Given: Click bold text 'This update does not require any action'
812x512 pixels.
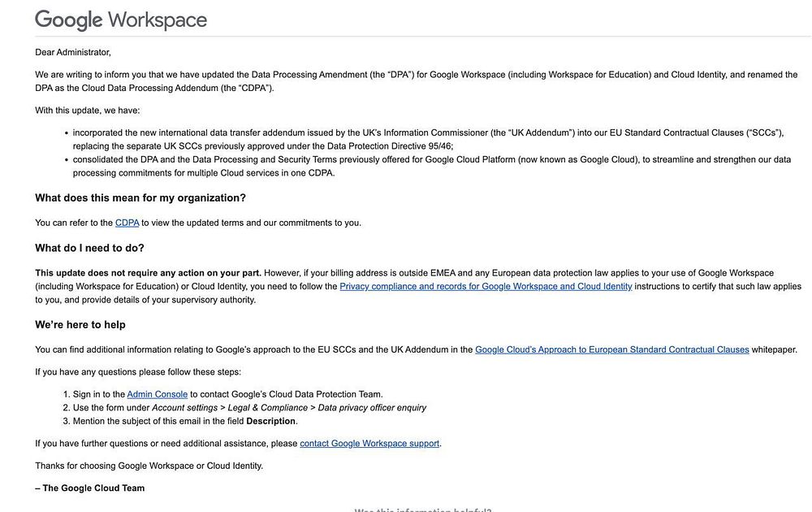Looking at the screenshot, I should [x=148, y=272].
